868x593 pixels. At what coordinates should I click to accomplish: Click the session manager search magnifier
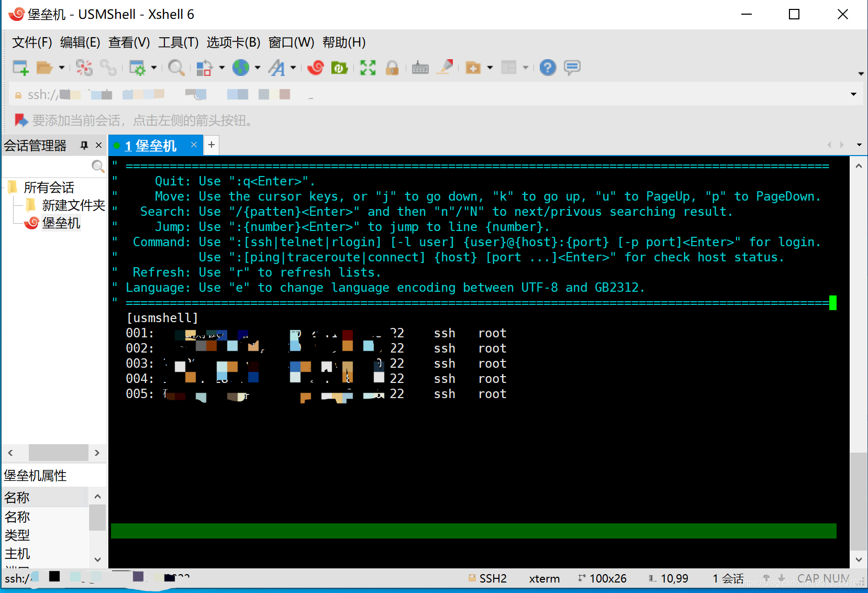(98, 166)
